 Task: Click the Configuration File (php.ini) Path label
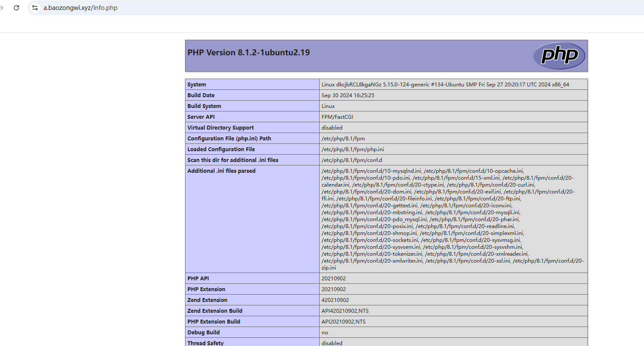229,139
